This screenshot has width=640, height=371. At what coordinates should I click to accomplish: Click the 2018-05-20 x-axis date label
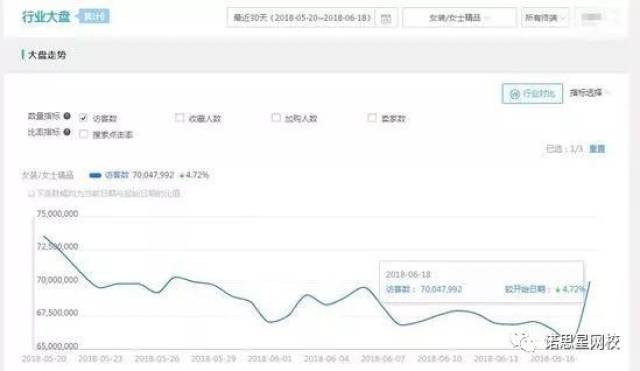pos(44,358)
